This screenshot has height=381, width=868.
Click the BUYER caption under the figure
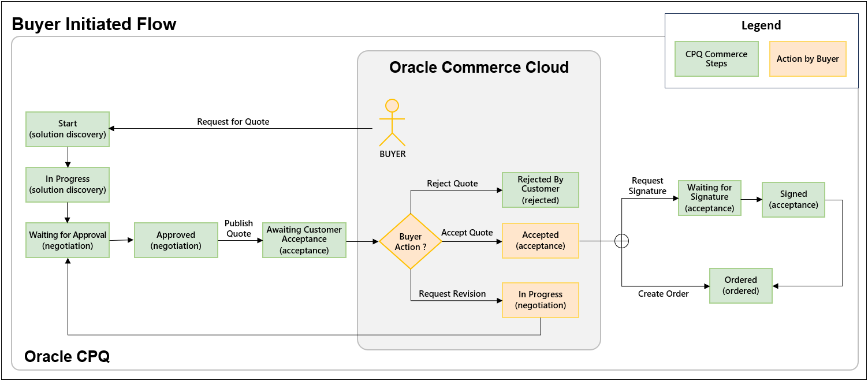[x=393, y=154]
